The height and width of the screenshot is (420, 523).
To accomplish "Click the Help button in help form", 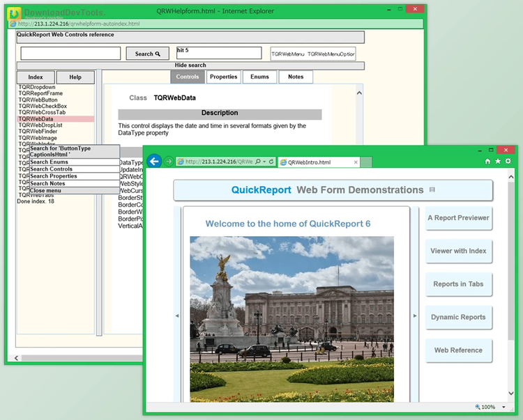I will tap(75, 77).
